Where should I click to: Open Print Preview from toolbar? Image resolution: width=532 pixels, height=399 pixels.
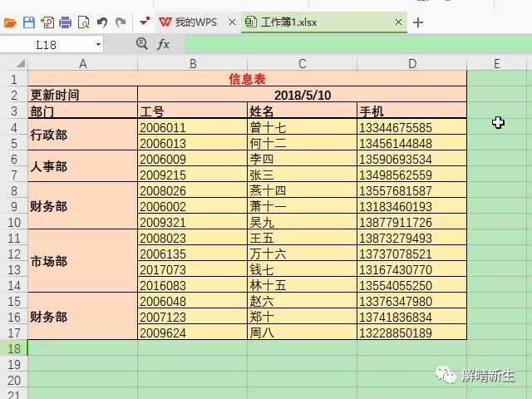click(83, 22)
